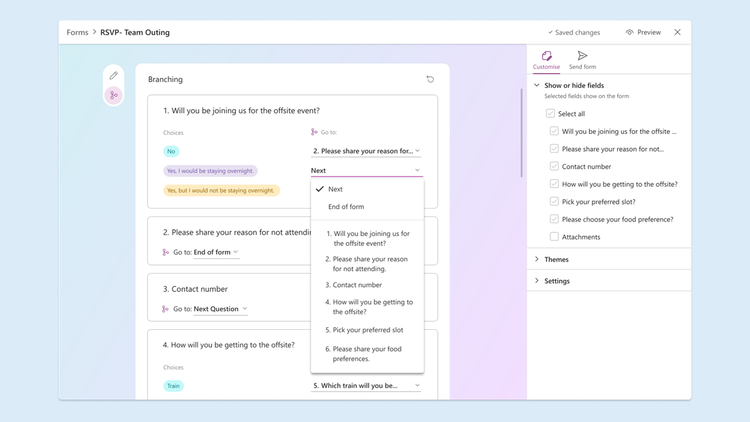
Task: Click the Branching panel heading
Action: click(x=165, y=79)
